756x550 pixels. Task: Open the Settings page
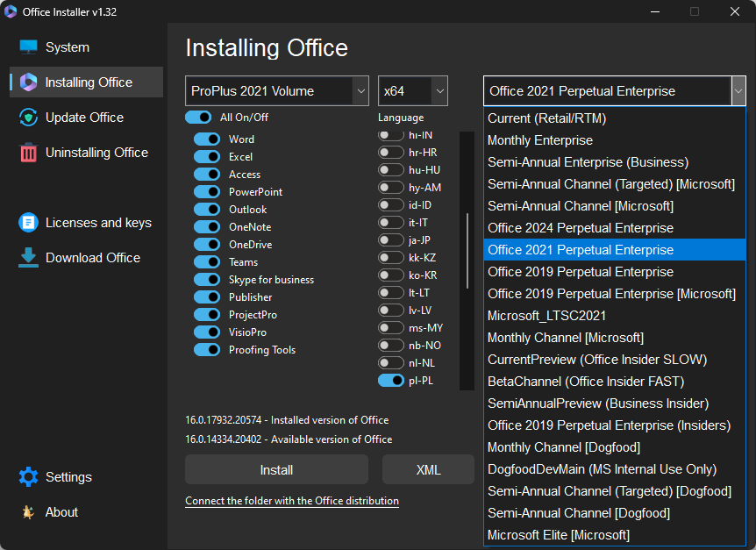click(x=86, y=476)
